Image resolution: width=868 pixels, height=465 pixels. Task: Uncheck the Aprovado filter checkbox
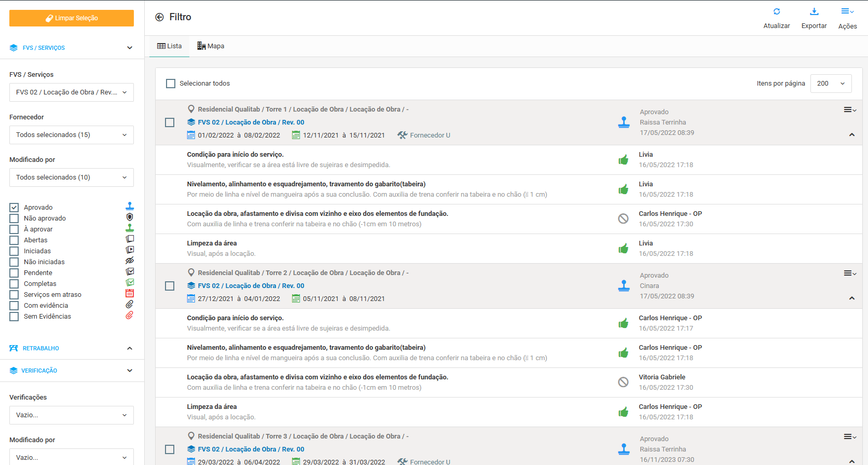[x=14, y=208]
